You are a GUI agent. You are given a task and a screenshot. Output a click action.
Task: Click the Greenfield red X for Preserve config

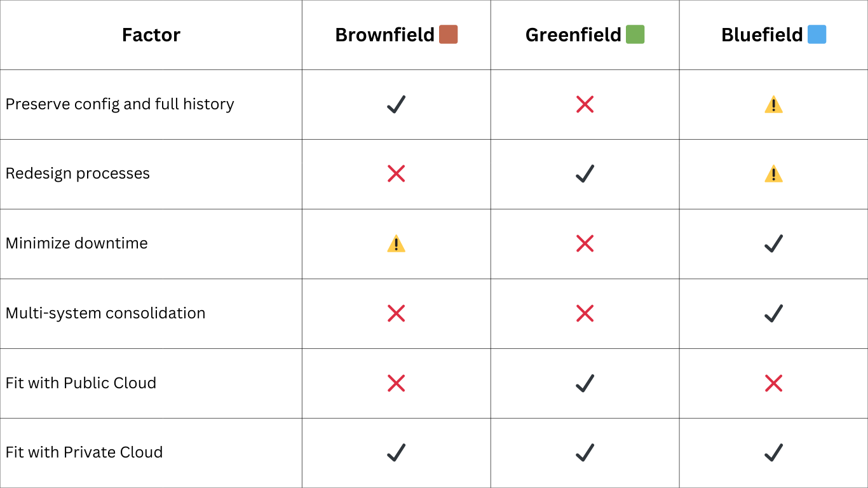click(x=585, y=104)
